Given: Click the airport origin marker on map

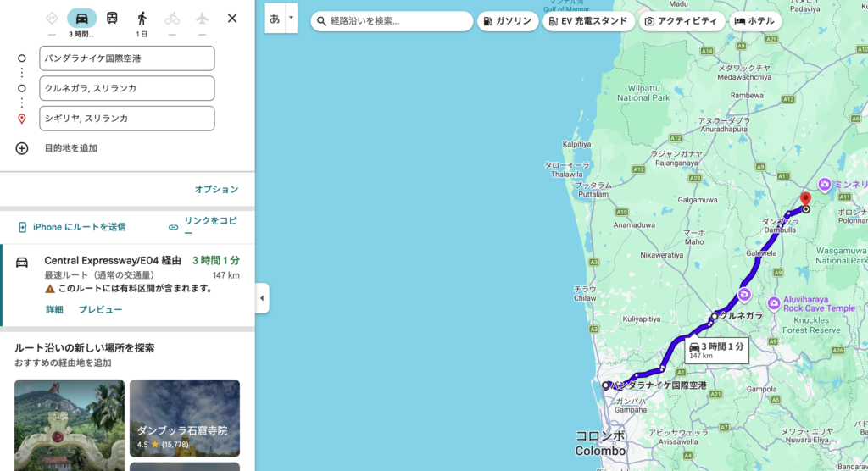Looking at the screenshot, I should [x=605, y=385].
